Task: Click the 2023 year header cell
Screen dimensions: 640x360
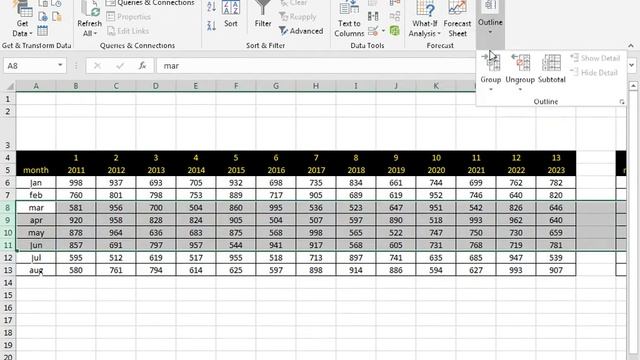Action: pos(556,170)
